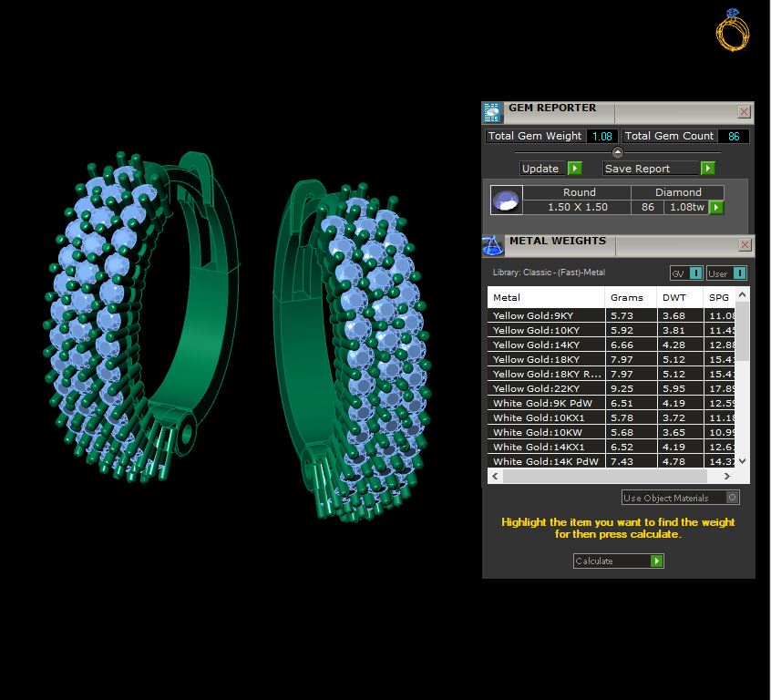Click the Metal Weights scale icon
The width and height of the screenshot is (771, 700).
tap(493, 245)
